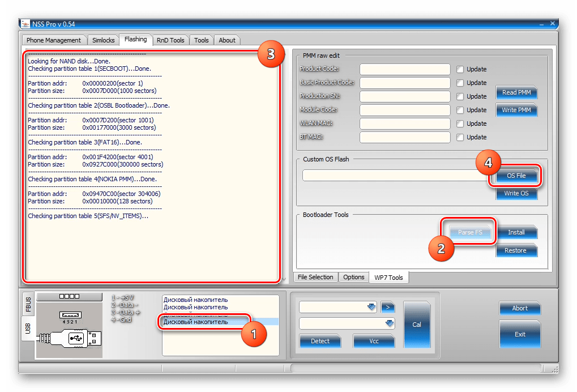Focus the Module Code field
This screenshot has height=392, width=577.
405,110
